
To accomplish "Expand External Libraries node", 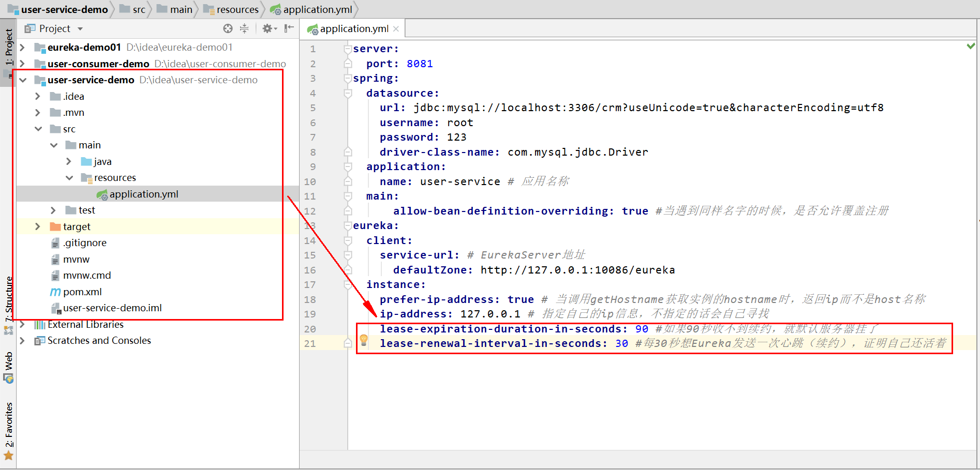I will (22, 324).
